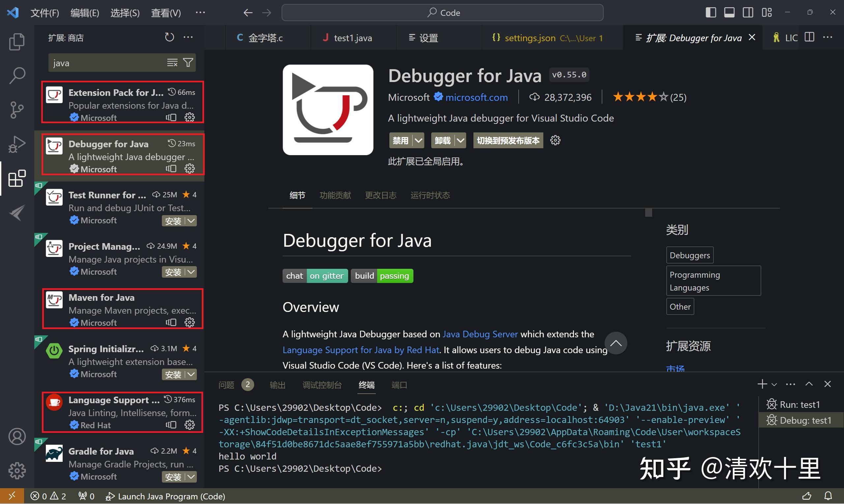844x504 pixels.
Task: Click the extension details scrollbar thumb
Action: pos(648,212)
